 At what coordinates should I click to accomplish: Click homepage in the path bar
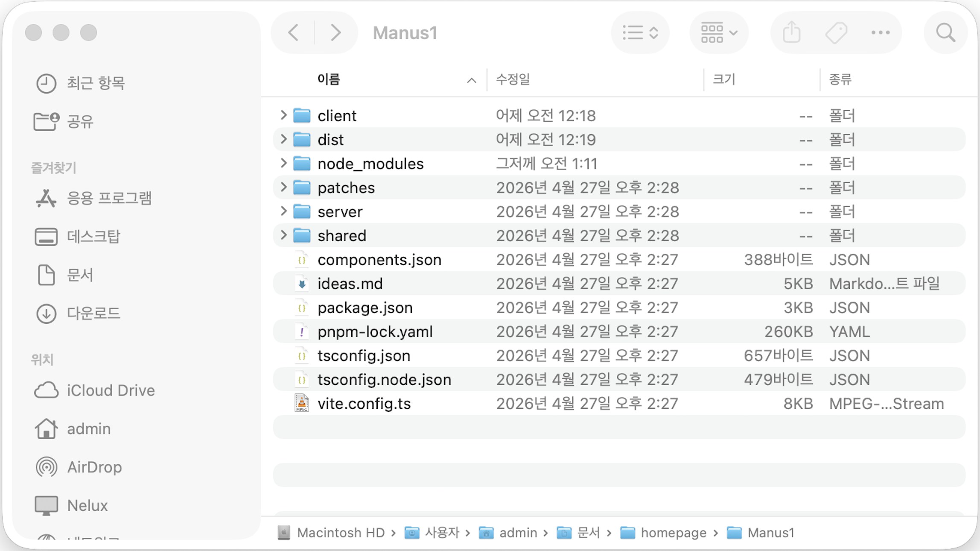pos(673,533)
